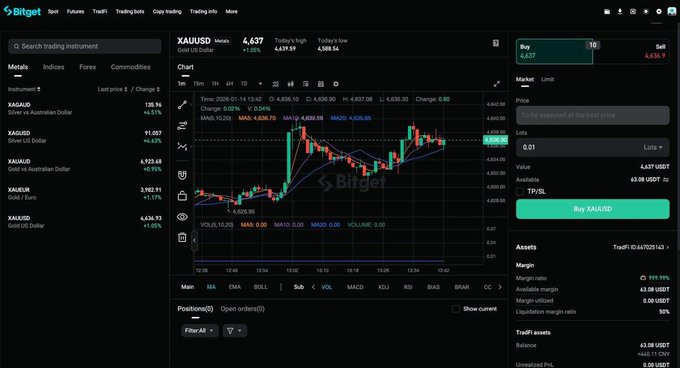This screenshot has height=368, width=680.
Task: Open the Spot menu
Action: 53,12
